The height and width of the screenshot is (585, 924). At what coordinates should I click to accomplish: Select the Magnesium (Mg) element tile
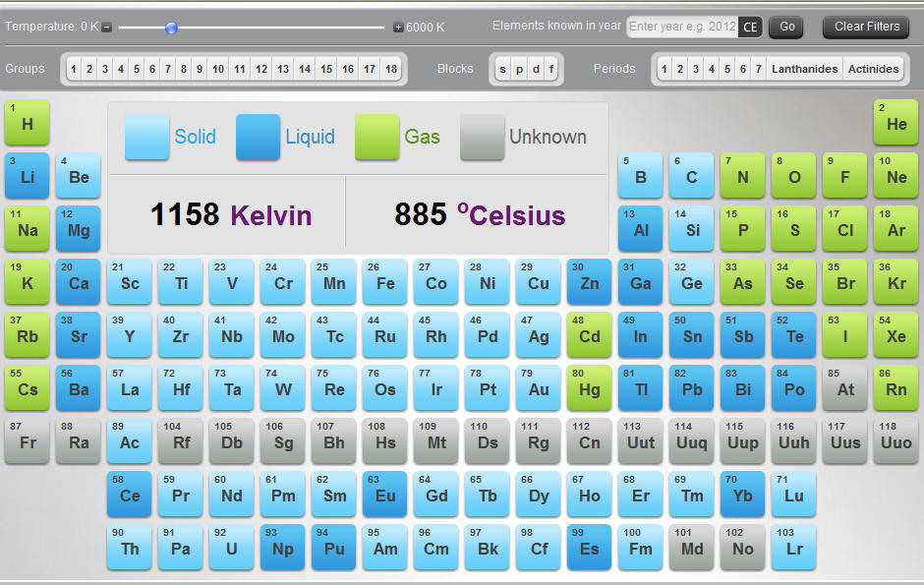pos(79,228)
